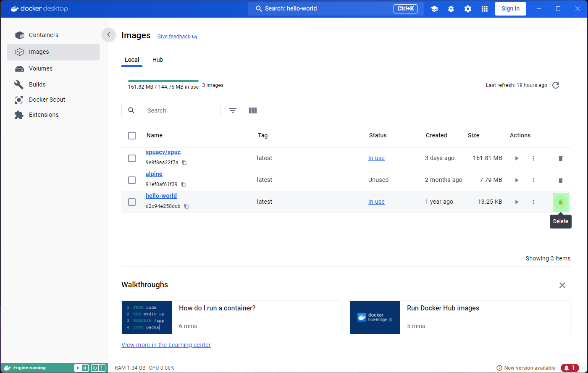
Task: Open the Run Docker Hub images walkthrough
Action: click(460, 317)
